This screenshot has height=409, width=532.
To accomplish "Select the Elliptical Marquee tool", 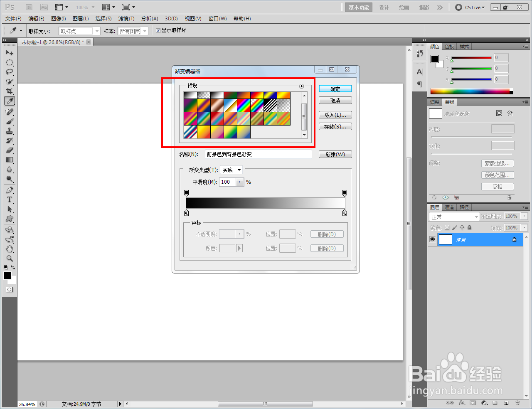I will pyautogui.click(x=10, y=63).
